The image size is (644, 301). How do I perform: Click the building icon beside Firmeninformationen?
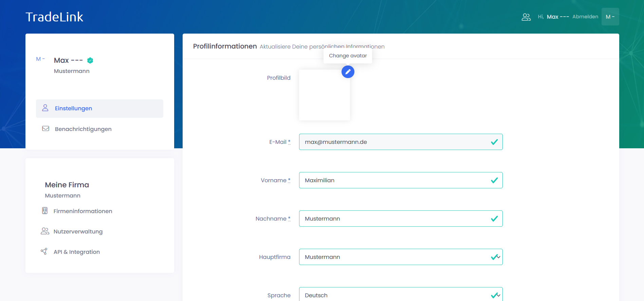click(45, 211)
